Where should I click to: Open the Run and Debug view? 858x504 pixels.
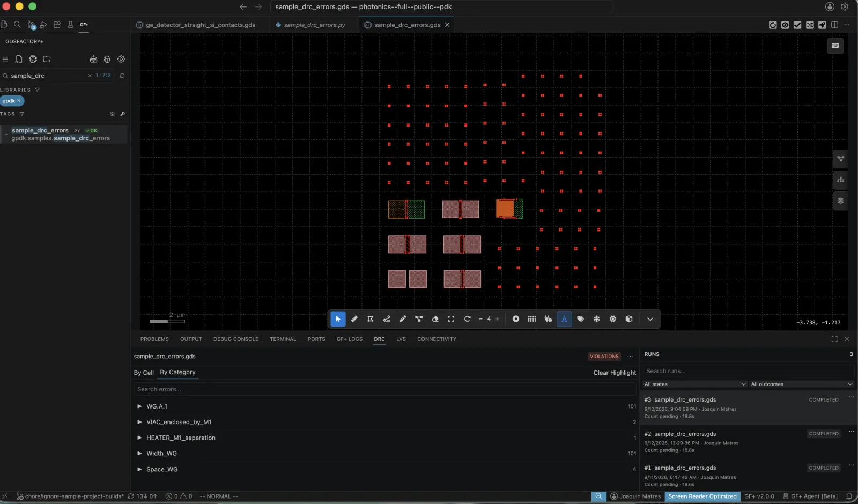click(44, 25)
